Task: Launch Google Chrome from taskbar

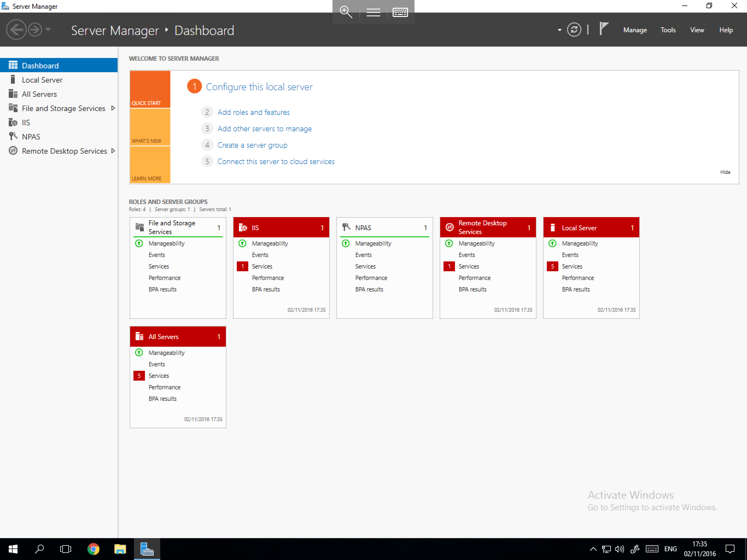Action: click(x=93, y=549)
